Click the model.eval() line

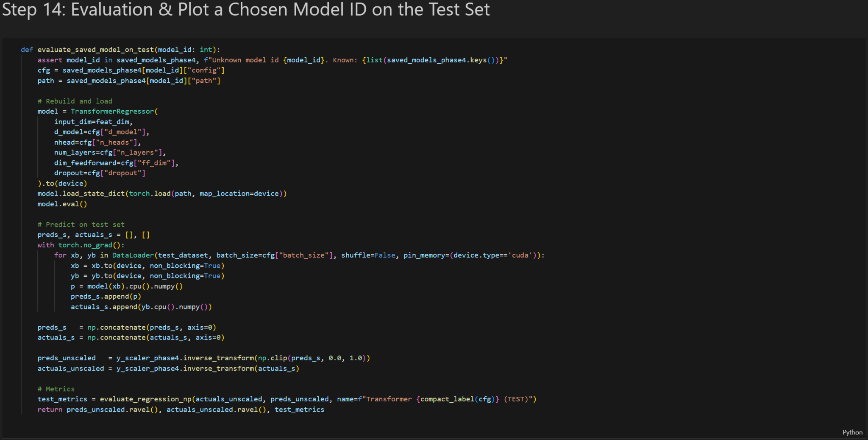click(62, 204)
